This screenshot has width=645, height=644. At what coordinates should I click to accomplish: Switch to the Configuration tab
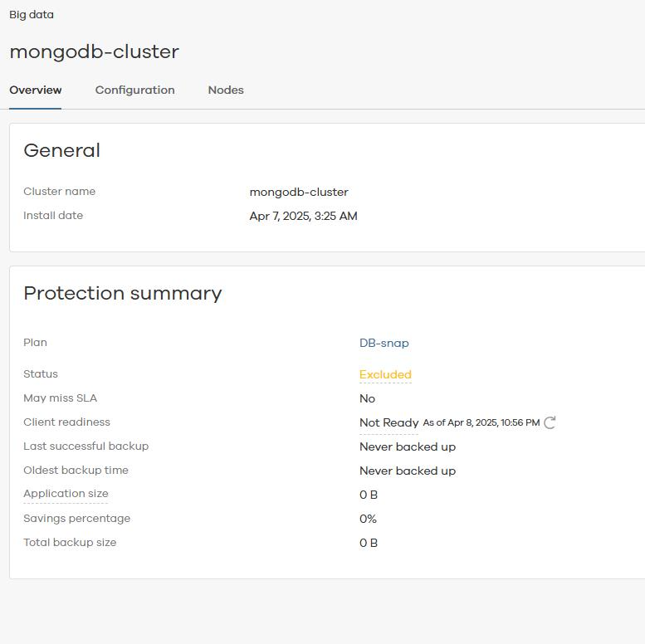(135, 90)
